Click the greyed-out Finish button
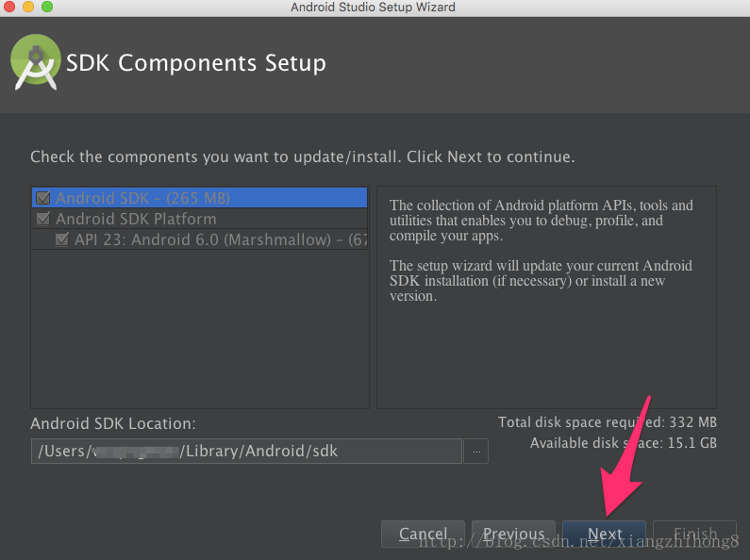The image size is (750, 560). (x=695, y=534)
